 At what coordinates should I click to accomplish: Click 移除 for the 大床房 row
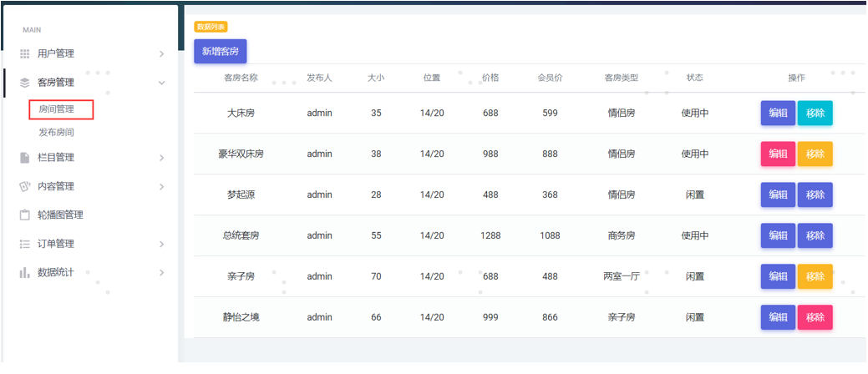point(815,113)
